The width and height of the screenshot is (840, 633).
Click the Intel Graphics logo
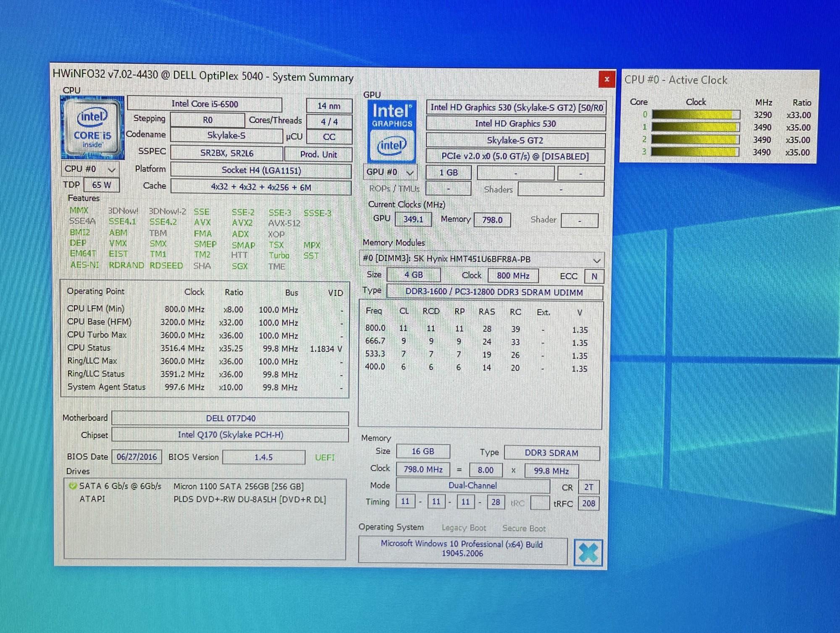(x=392, y=132)
